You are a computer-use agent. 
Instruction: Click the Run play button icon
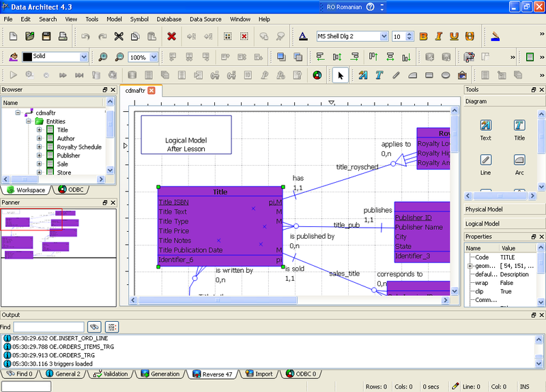click(x=13, y=75)
